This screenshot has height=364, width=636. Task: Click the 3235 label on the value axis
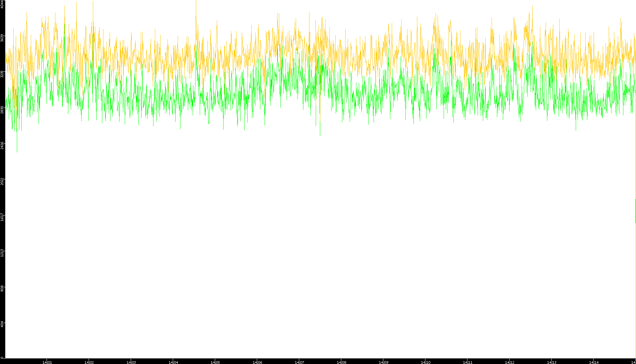tap(2, 74)
